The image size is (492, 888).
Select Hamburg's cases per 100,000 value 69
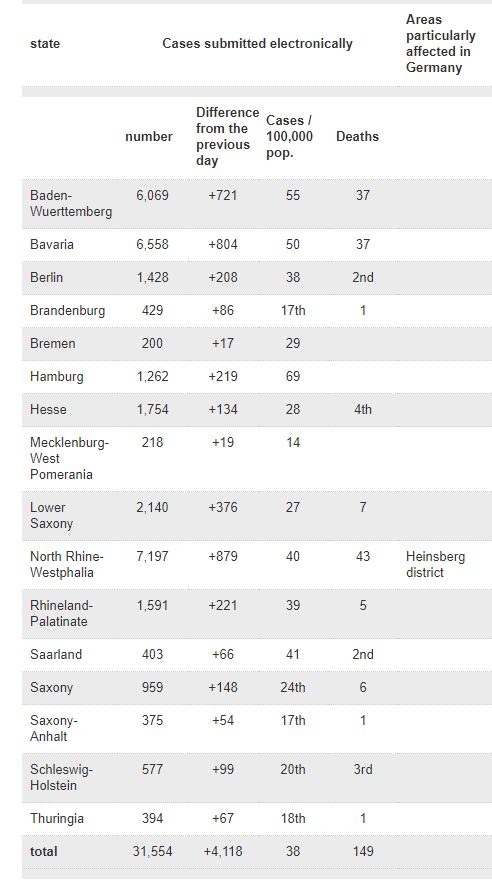pyautogui.click(x=293, y=377)
